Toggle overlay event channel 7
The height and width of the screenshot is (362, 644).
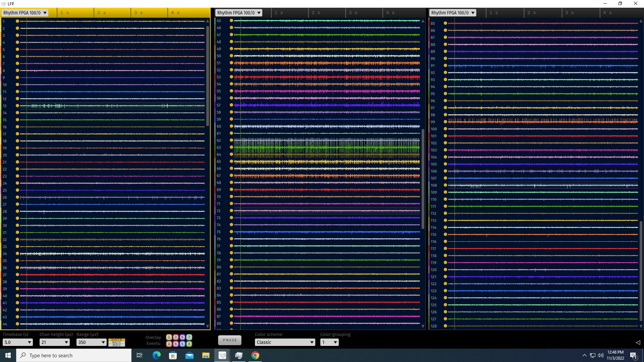pos(189,337)
